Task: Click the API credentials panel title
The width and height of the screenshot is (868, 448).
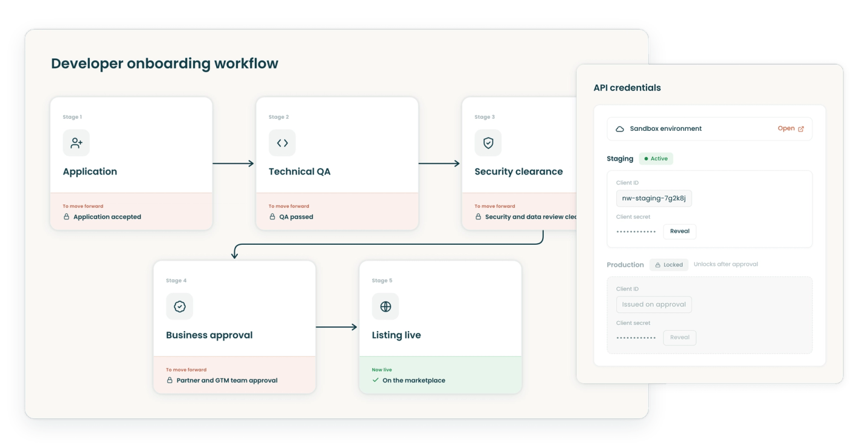Action: coord(627,87)
